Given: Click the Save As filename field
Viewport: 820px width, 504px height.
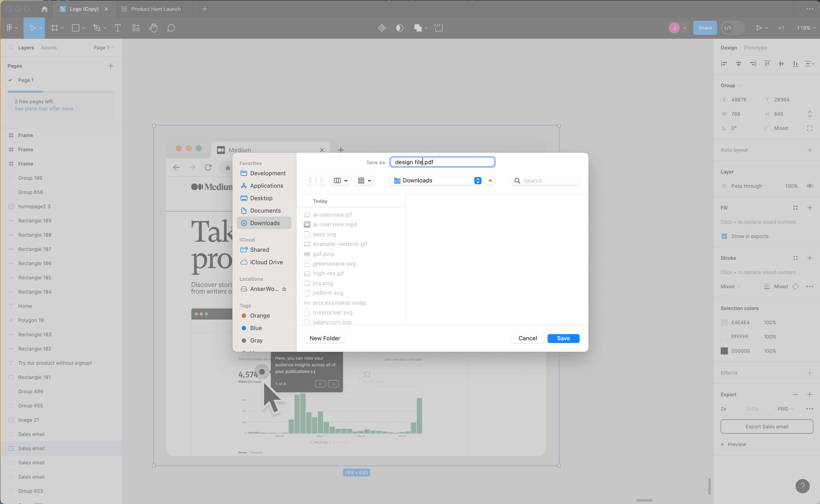Looking at the screenshot, I should pos(442,162).
